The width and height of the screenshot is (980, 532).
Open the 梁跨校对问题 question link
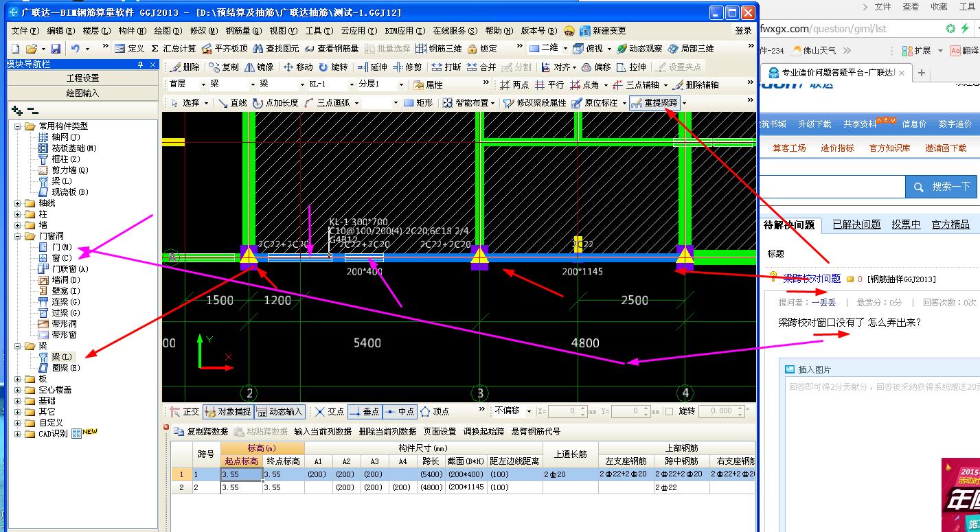click(x=812, y=279)
